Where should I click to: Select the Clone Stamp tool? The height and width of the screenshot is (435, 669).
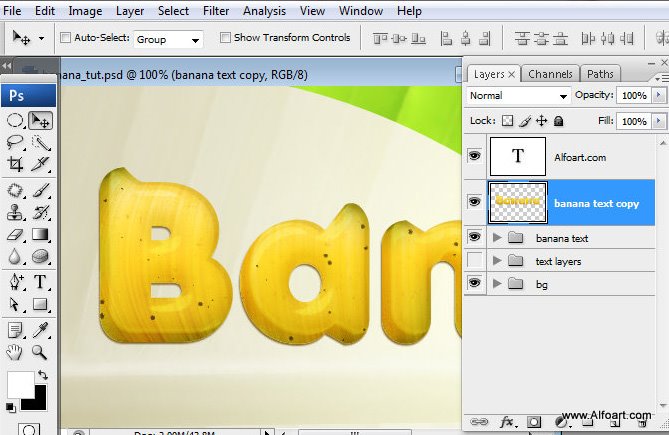coord(16,212)
